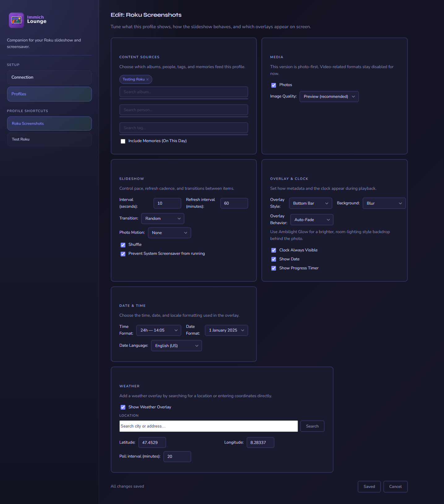Open the Date Language dropdown
This screenshot has height=504, width=444.
tap(176, 346)
